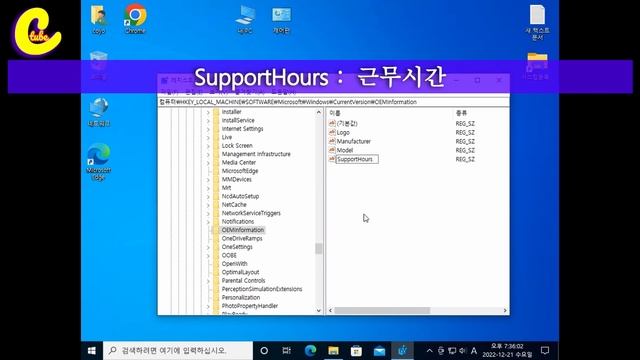Open File Explorer from the taskbar
Screen dimensions: 640x360
(333, 351)
